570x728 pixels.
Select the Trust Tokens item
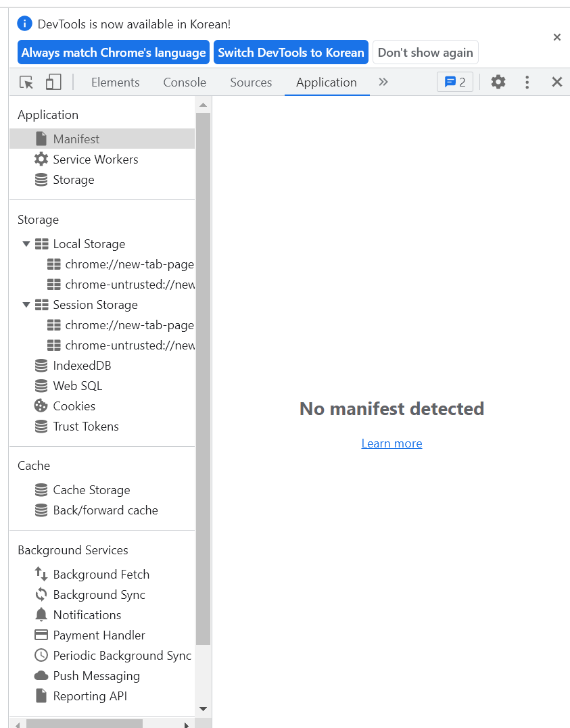pos(102,427)
